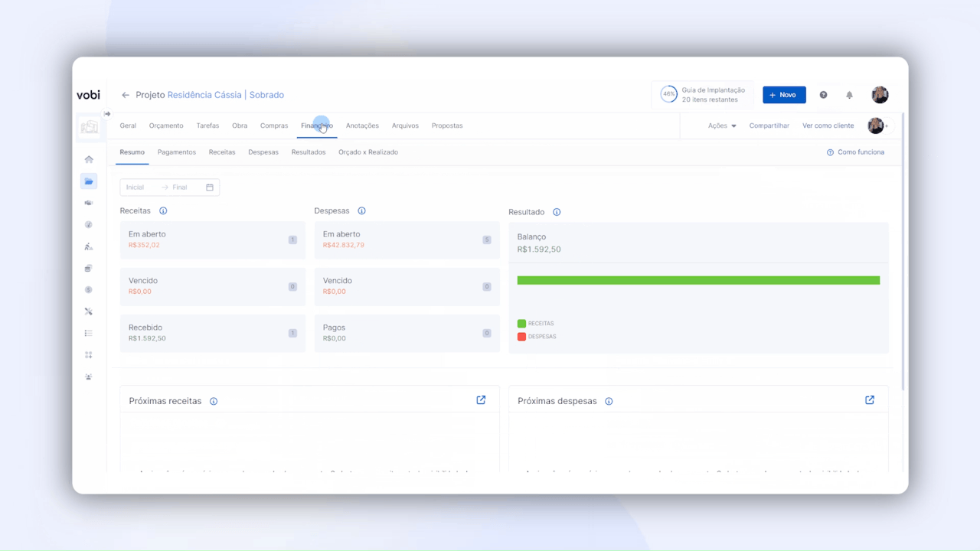Image resolution: width=980 pixels, height=551 pixels.
Task: Switch to the Financeiro tab
Action: (x=317, y=126)
